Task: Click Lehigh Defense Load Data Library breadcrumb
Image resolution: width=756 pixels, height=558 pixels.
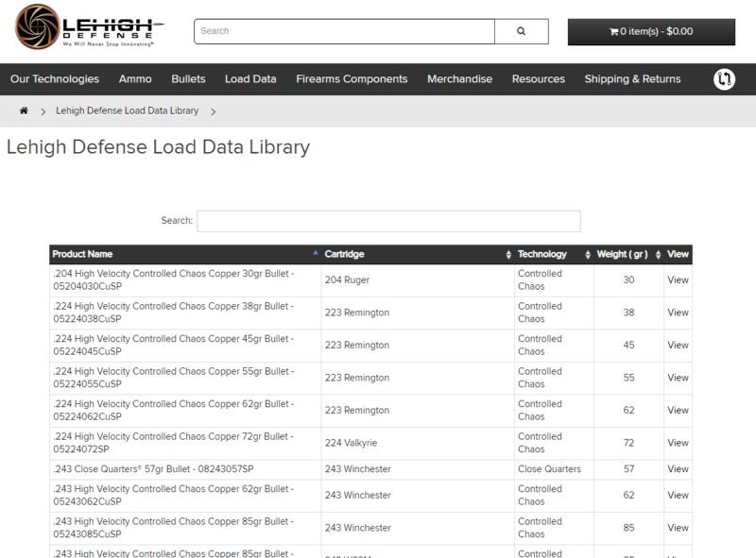Action: [x=128, y=111]
